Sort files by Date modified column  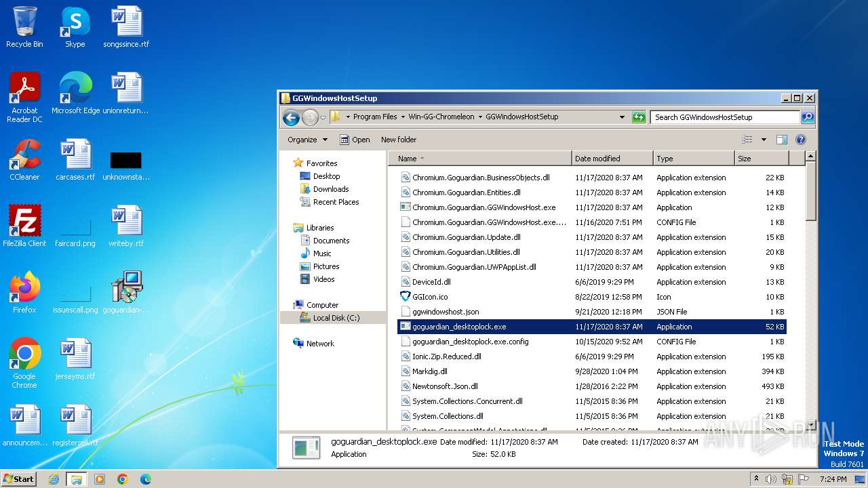(x=612, y=159)
